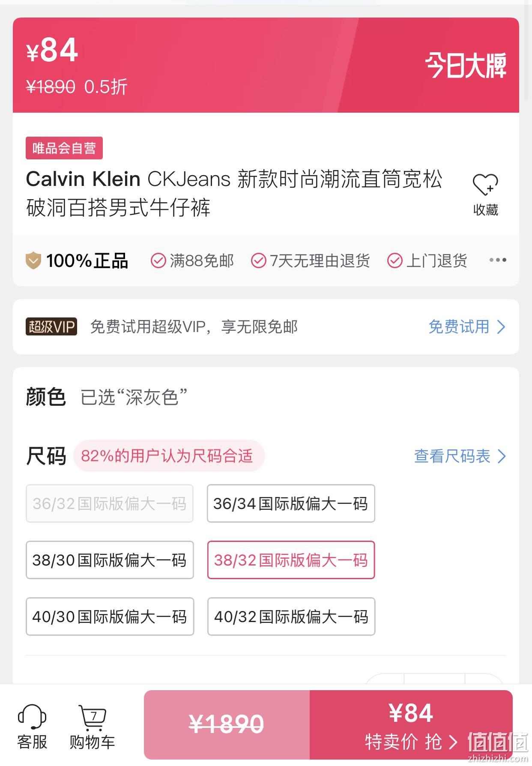
Task: Open the shopping cart icon
Action: tap(92, 718)
